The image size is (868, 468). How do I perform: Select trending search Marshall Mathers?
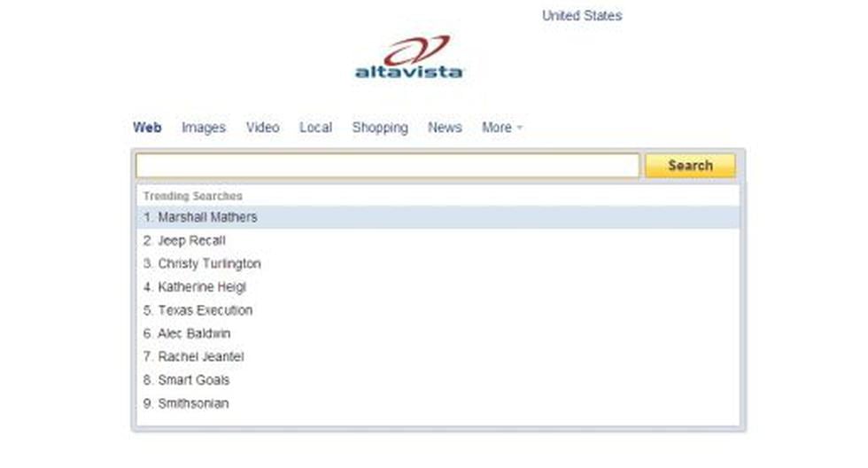coord(207,217)
